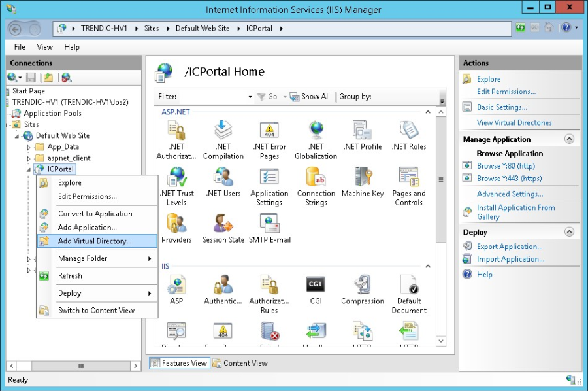Collapse the Manage Application section
Image resolution: width=588 pixels, height=391 pixels.
(x=569, y=139)
